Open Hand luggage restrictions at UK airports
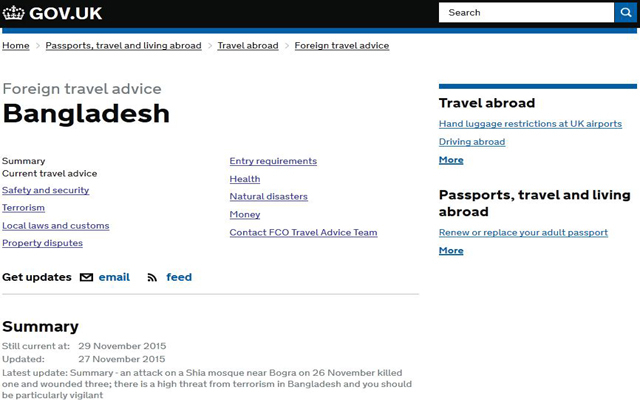Viewport: 640px width, 400px height. click(x=530, y=124)
